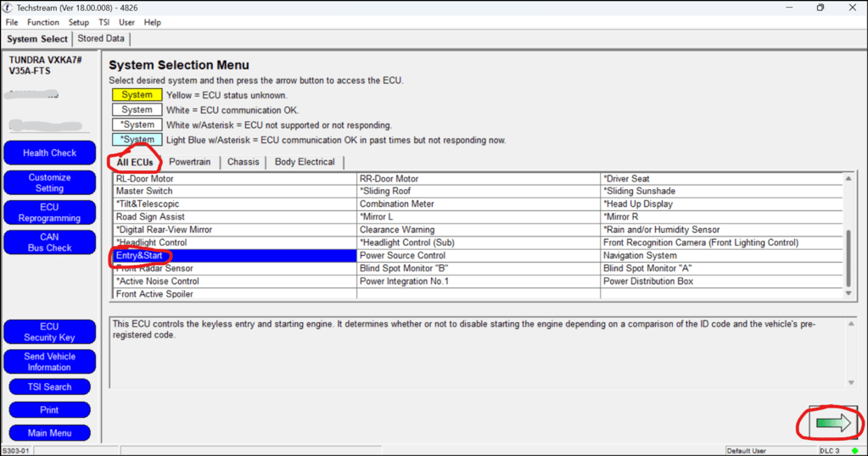This screenshot has height=456, width=868.
Task: Select *Headlight Control in first column
Action: 235,242
